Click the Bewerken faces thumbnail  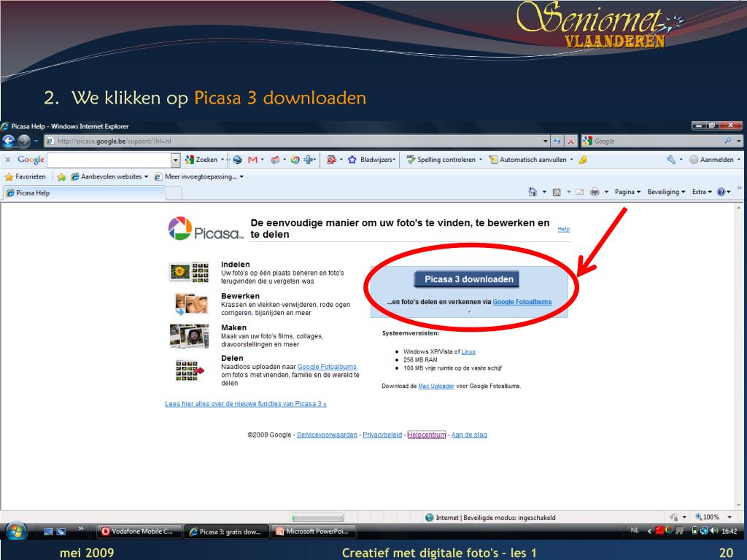click(x=192, y=305)
